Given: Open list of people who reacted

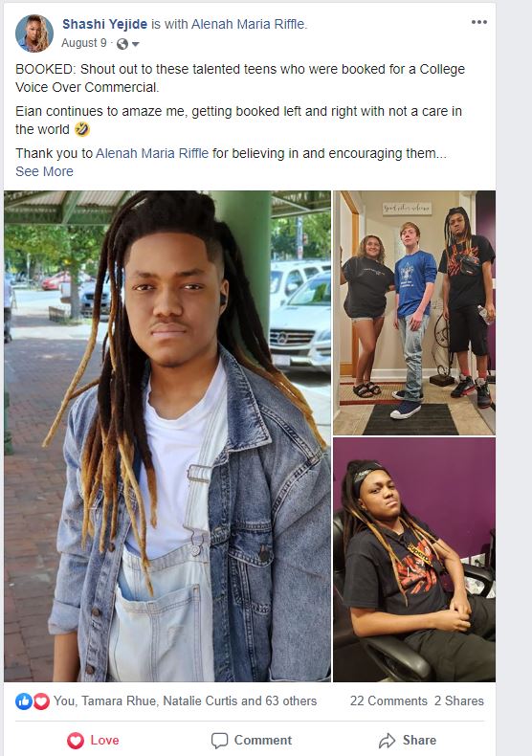Looking at the screenshot, I should (185, 700).
